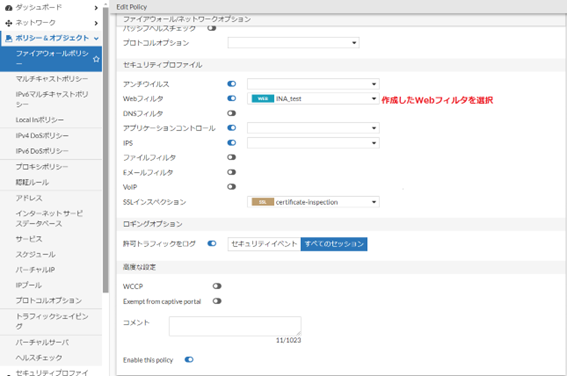The image size is (567, 376).
Task: Enable the Eメールフィルタ switch
Action: (x=231, y=172)
